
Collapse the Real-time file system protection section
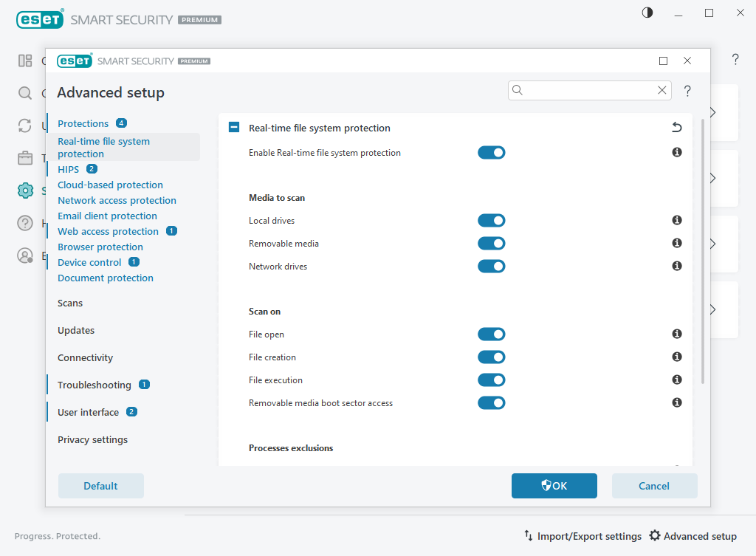pos(234,128)
